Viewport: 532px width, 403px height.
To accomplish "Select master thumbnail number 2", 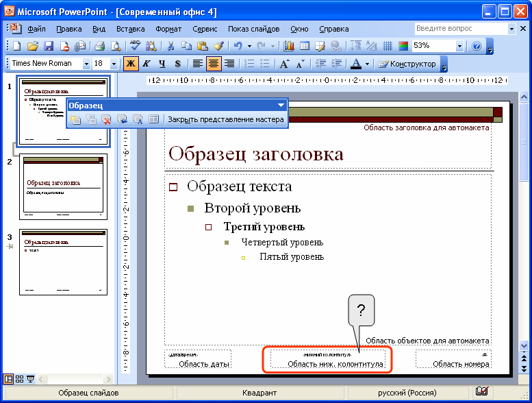I will coord(63,186).
